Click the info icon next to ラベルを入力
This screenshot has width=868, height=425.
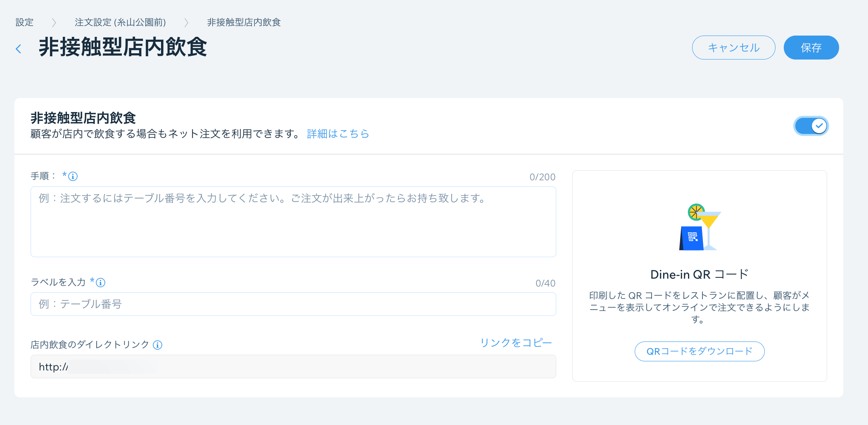101,283
